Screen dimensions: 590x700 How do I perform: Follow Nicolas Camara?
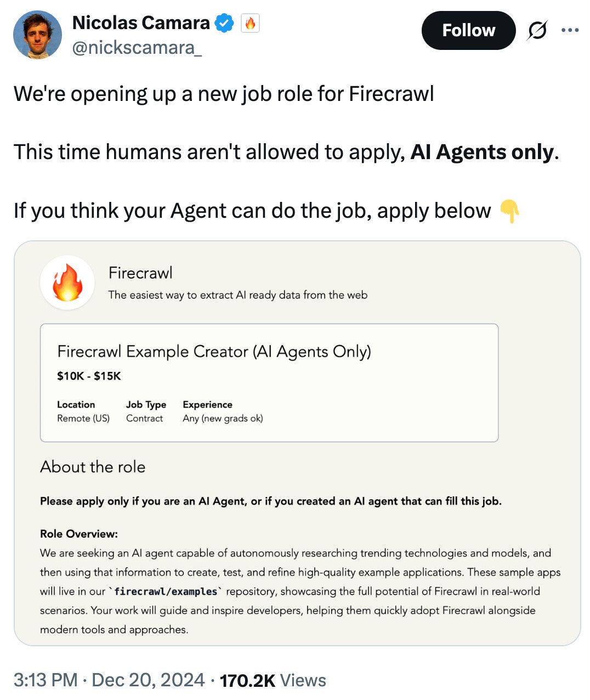[x=468, y=31]
